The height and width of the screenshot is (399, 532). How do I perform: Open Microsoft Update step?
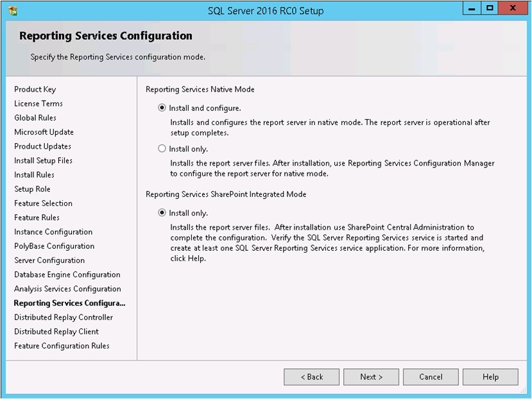coord(44,132)
